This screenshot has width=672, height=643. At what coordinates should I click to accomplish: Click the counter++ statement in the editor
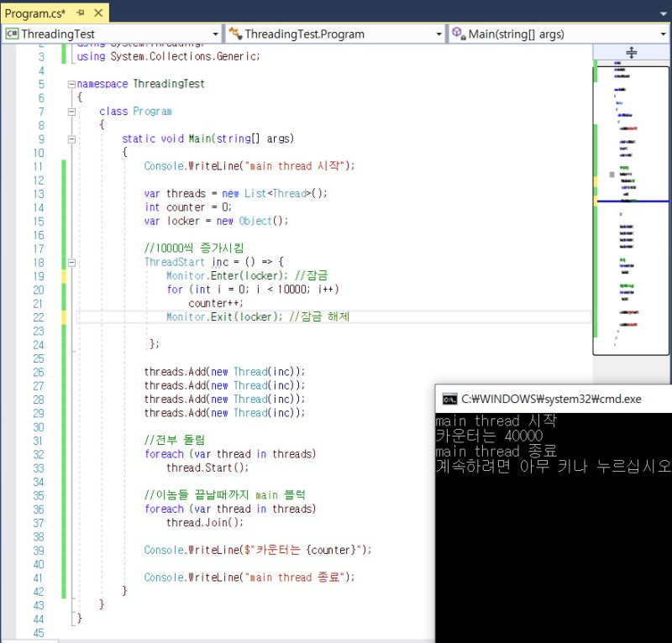click(216, 303)
